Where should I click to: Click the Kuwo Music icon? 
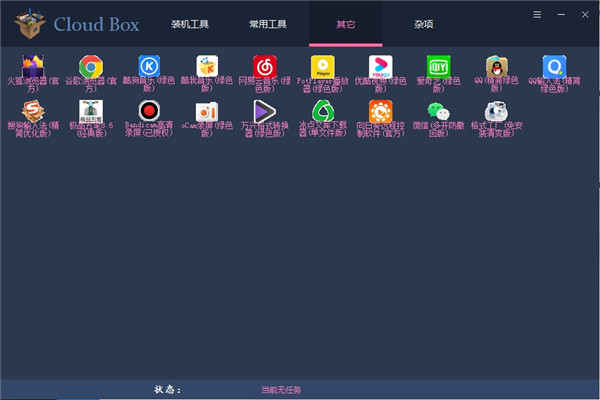[207, 67]
